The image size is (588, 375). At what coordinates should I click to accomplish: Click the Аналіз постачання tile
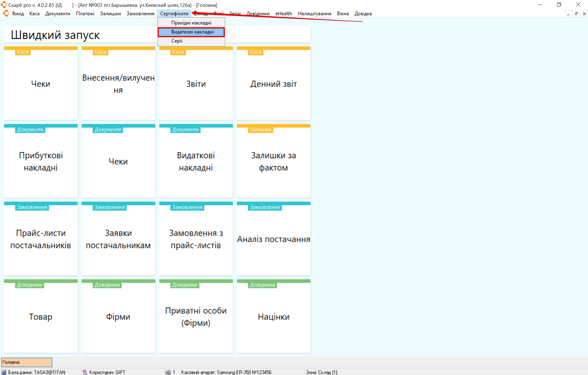tap(273, 239)
